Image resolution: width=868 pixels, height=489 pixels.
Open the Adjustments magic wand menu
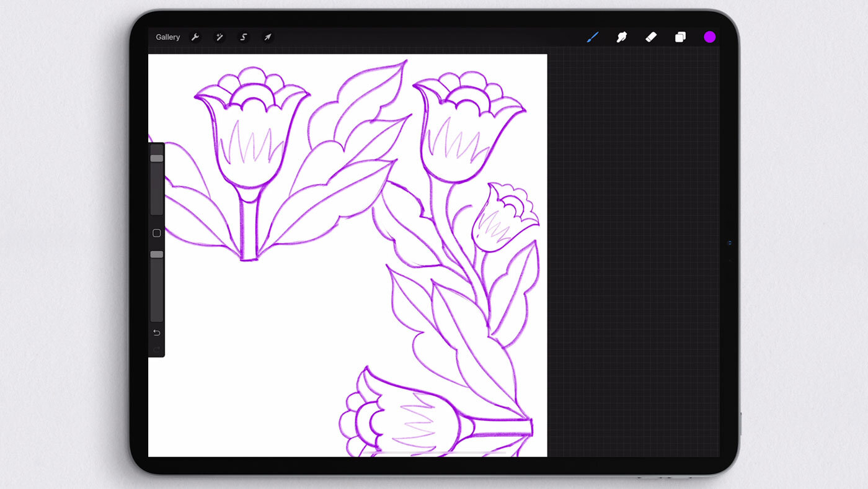[x=219, y=37]
